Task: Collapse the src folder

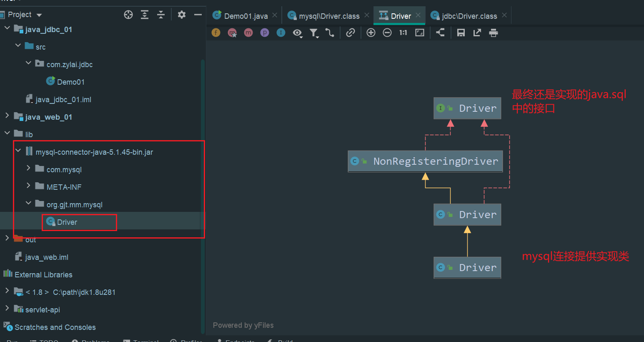Action: (x=18, y=45)
